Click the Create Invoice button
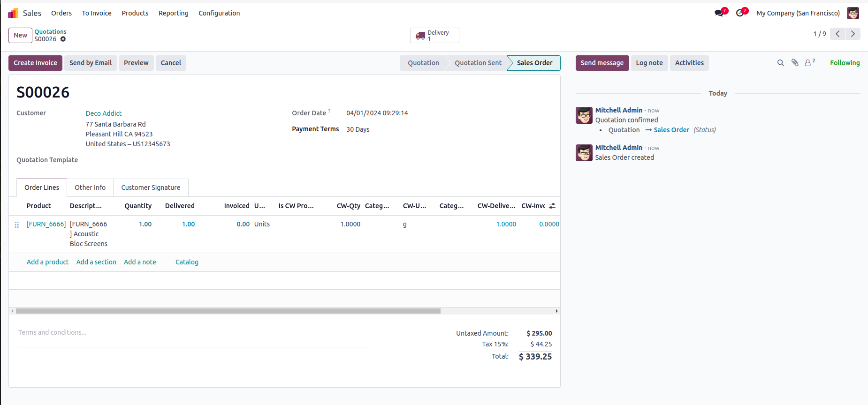Screen dimensions: 868x405 (35, 63)
